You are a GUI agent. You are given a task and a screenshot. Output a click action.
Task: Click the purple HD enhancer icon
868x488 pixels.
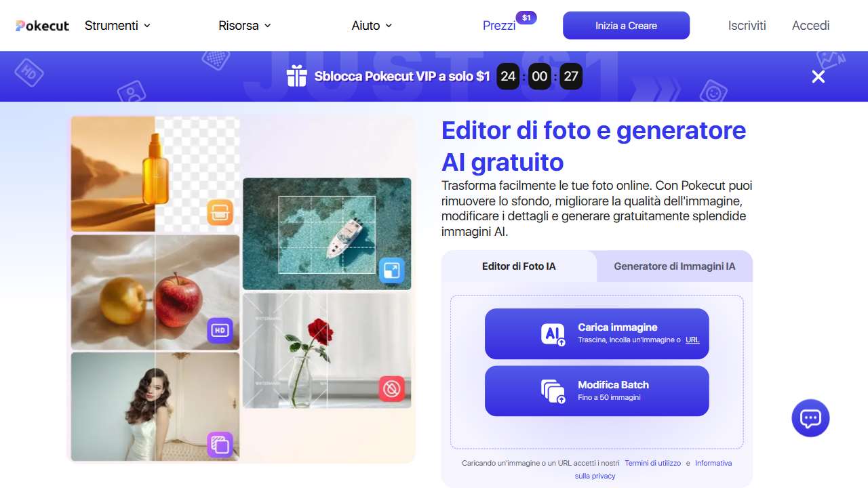point(220,330)
